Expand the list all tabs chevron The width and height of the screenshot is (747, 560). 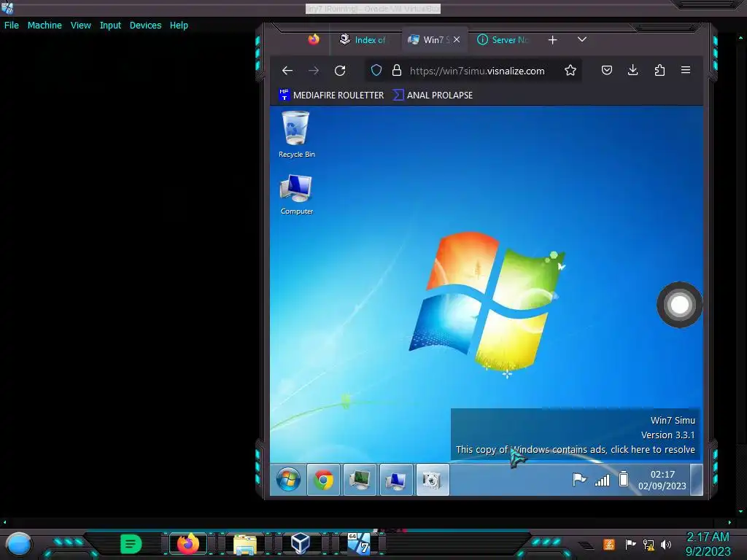tap(581, 39)
